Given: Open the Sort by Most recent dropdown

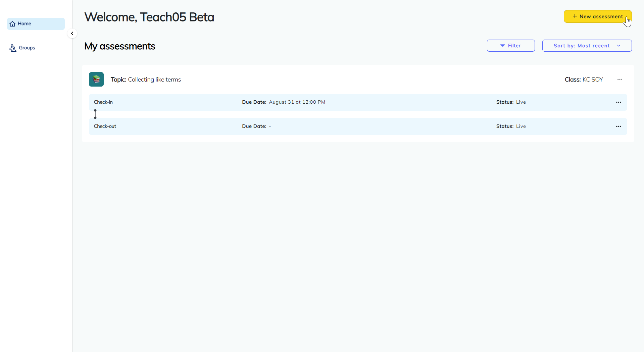Looking at the screenshot, I should (x=587, y=46).
